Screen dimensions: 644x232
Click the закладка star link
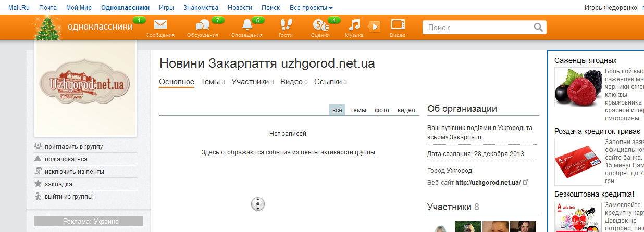pos(58,184)
